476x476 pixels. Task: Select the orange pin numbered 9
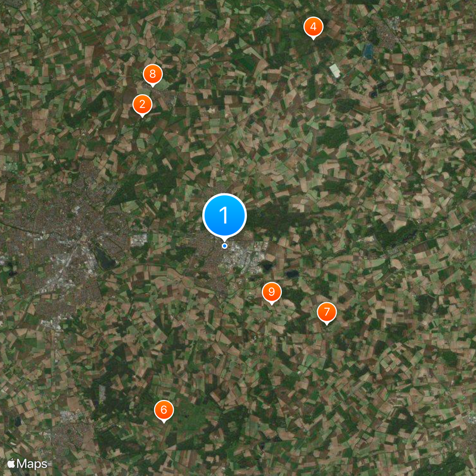click(272, 293)
